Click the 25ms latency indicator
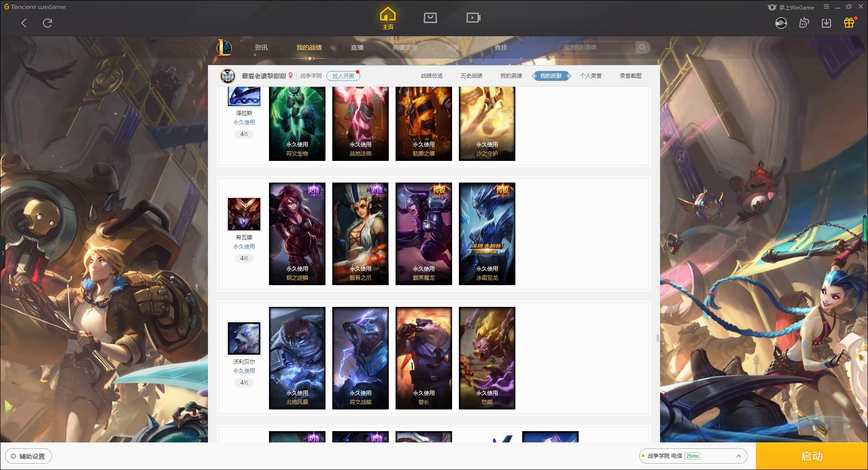The width and height of the screenshot is (868, 470). tap(692, 456)
